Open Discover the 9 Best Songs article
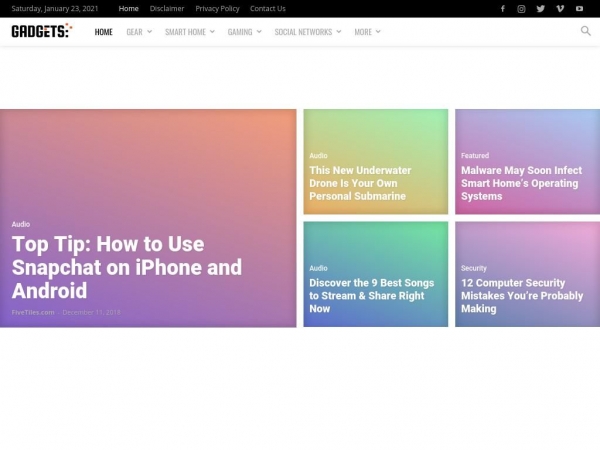The width and height of the screenshot is (600, 450). pos(372,296)
